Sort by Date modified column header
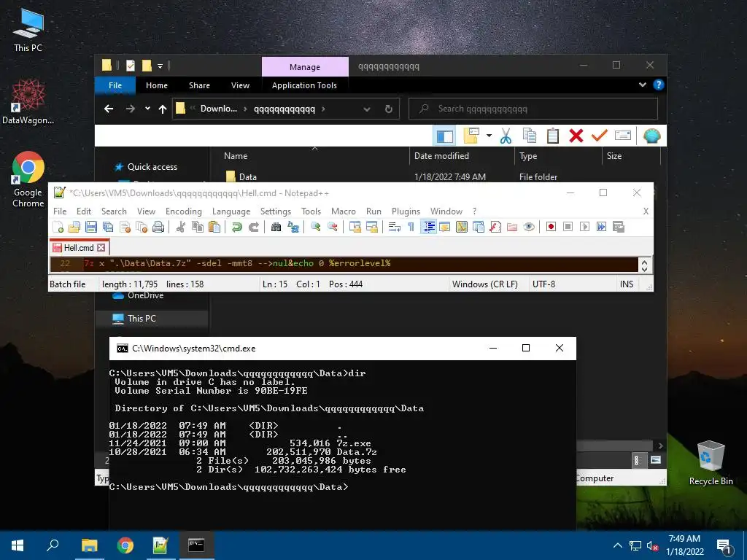 (441, 156)
